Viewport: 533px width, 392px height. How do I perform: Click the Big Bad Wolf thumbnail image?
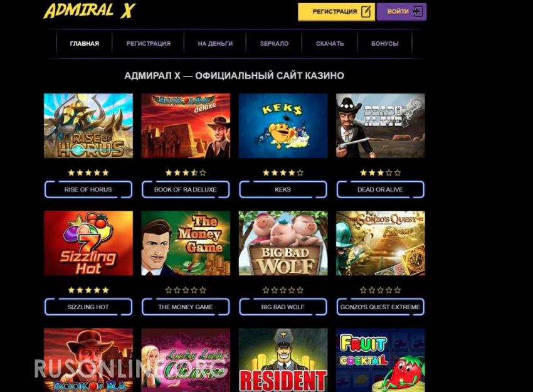point(283,243)
